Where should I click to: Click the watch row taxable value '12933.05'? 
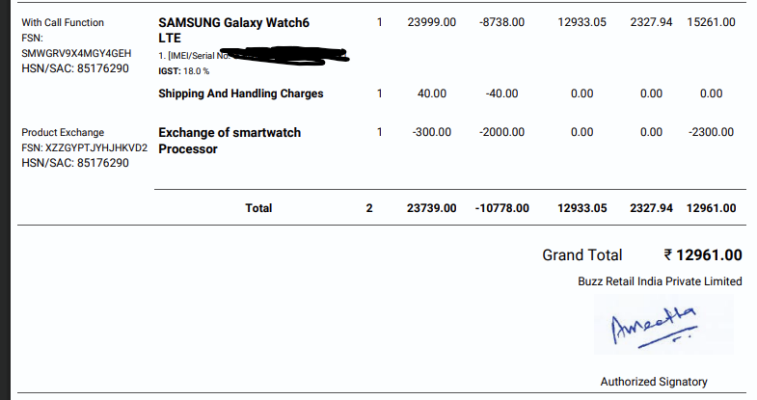582,22
